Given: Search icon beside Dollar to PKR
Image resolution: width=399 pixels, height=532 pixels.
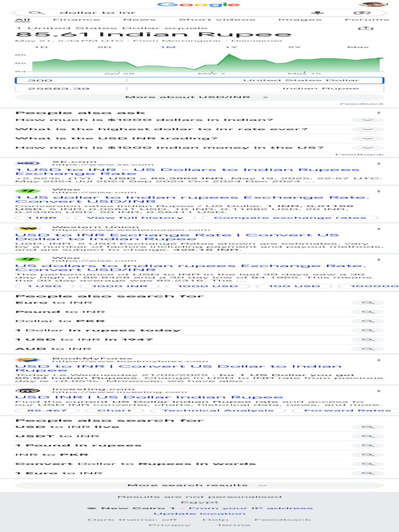Looking at the screenshot, I should click(368, 321).
